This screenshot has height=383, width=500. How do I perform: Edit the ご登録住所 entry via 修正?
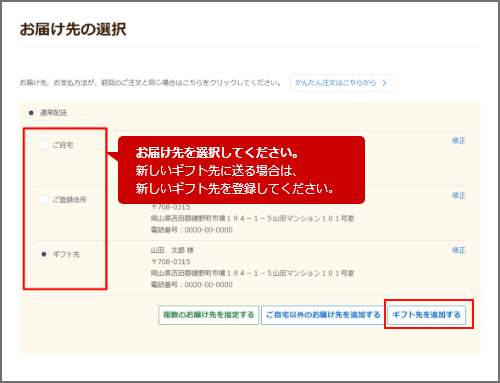click(x=458, y=195)
